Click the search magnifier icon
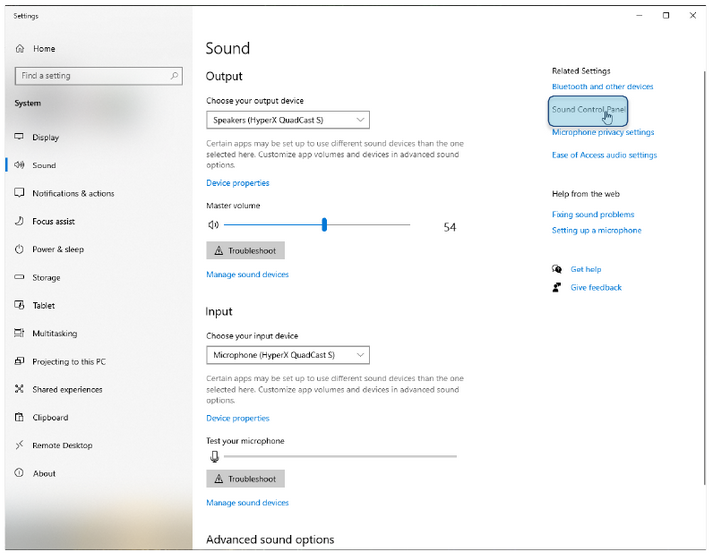 coord(175,76)
